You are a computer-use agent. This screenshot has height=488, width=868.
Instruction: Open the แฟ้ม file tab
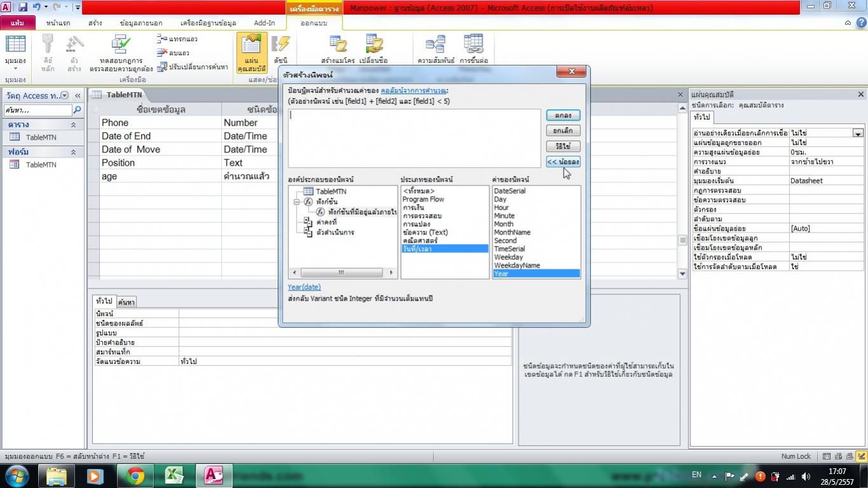[x=17, y=23]
